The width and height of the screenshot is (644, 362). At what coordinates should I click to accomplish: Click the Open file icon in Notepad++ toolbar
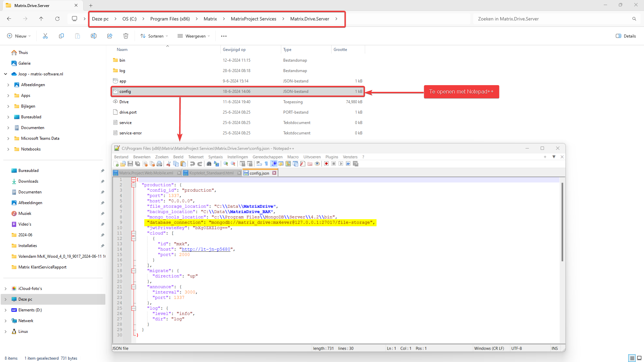tap(123, 164)
